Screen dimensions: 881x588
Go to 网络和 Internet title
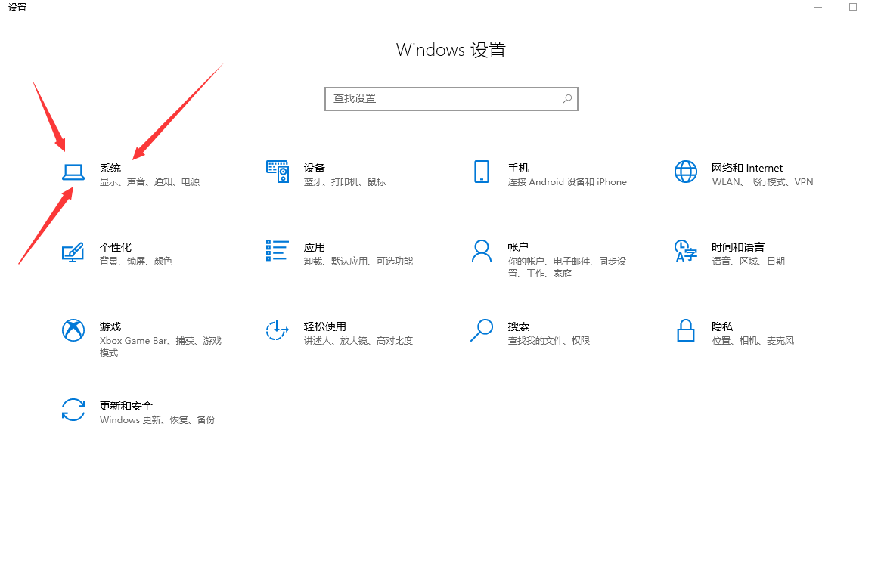click(746, 168)
